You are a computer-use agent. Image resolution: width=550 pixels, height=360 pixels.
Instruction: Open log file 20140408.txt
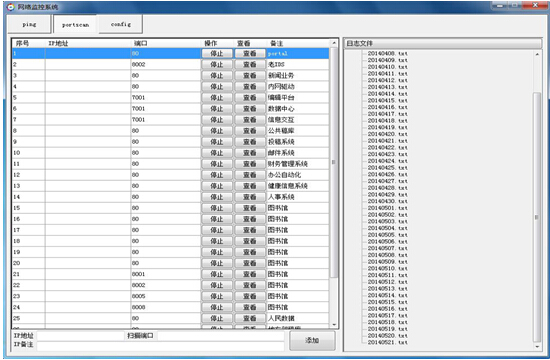click(x=387, y=53)
